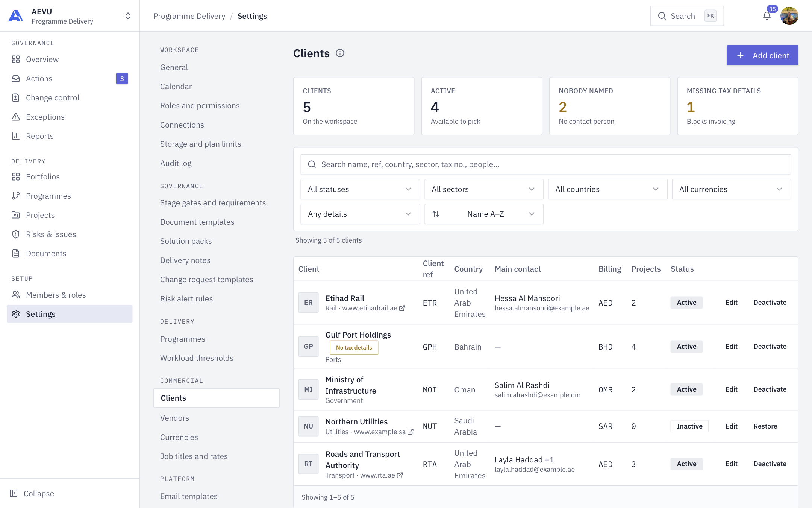Open the user avatar menu

click(x=789, y=16)
